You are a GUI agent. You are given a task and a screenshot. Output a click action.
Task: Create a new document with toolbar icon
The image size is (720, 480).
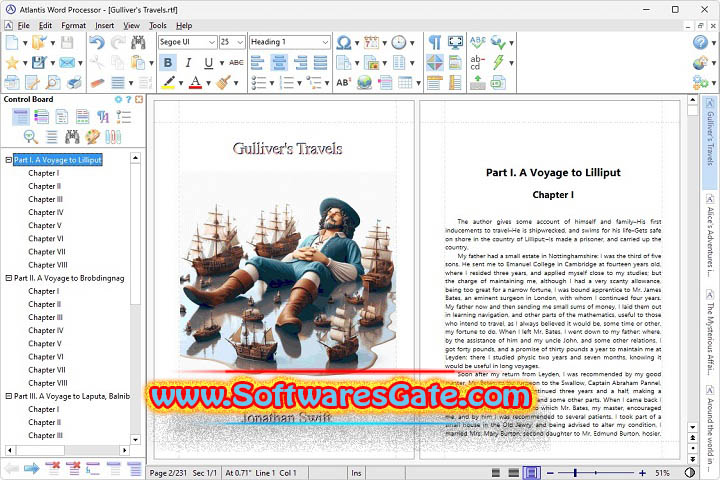pyautogui.click(x=12, y=43)
